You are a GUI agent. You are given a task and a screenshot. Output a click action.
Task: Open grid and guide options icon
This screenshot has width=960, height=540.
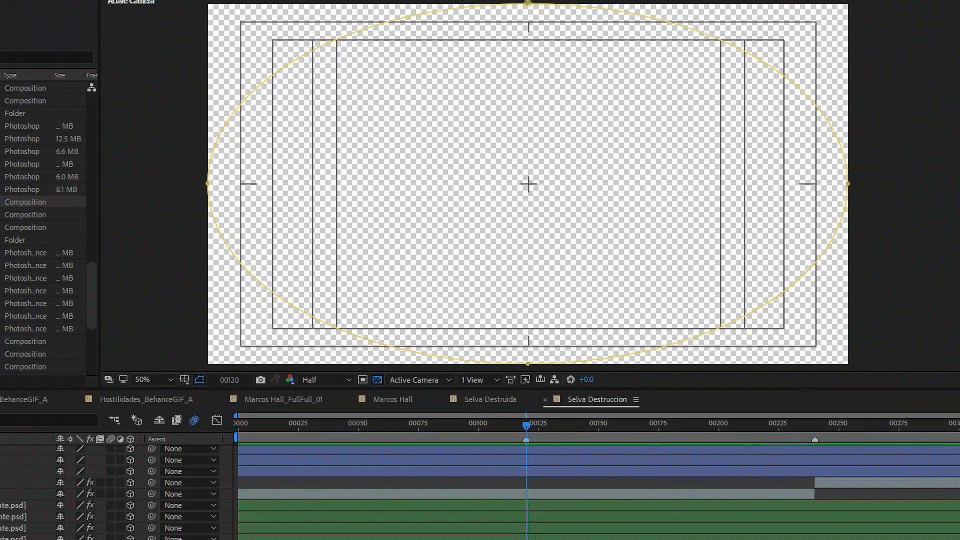(x=184, y=380)
